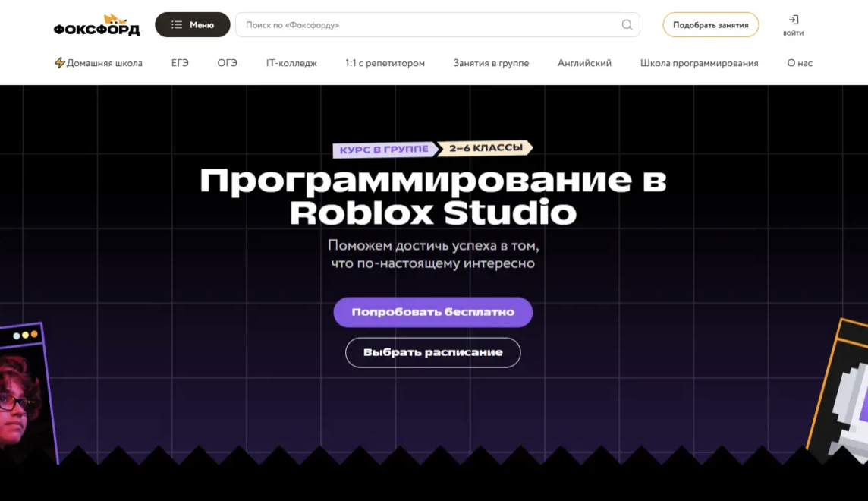Open the О нас page
Image resolution: width=868 pixels, height=501 pixels.
(x=800, y=63)
